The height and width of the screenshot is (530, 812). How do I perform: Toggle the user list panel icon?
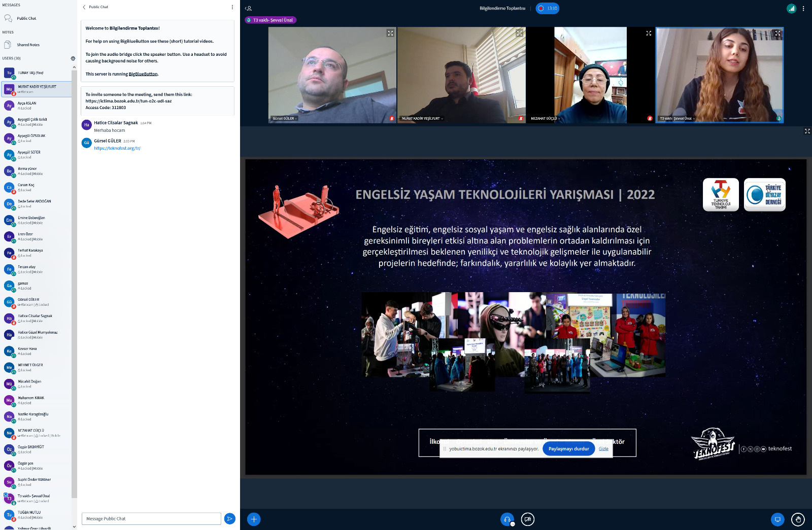point(248,8)
